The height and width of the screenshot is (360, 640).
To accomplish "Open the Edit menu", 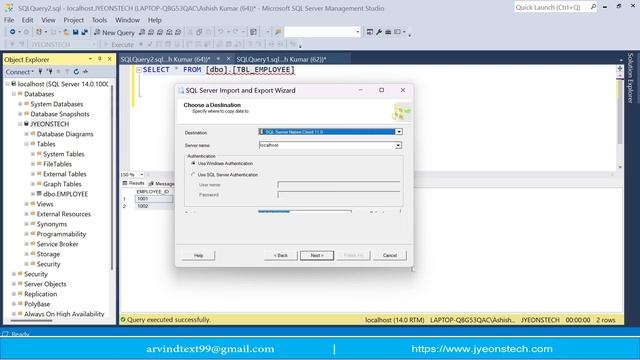I will (x=27, y=20).
